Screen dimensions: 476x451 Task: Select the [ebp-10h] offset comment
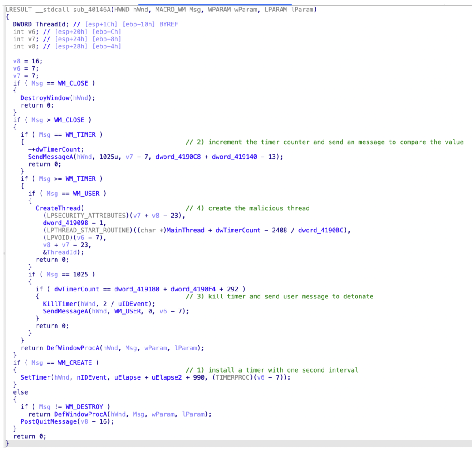[x=139, y=24]
